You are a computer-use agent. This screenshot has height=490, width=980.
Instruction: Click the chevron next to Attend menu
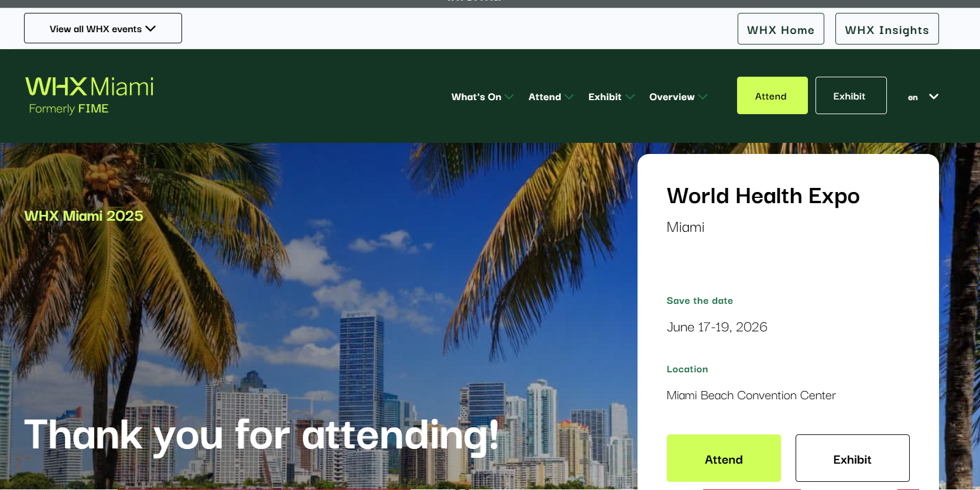point(569,97)
